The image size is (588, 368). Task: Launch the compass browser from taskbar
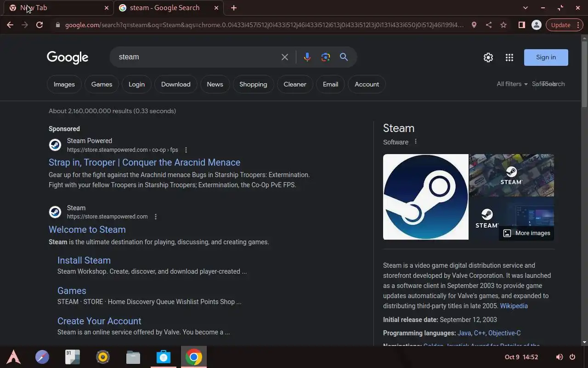(x=42, y=357)
